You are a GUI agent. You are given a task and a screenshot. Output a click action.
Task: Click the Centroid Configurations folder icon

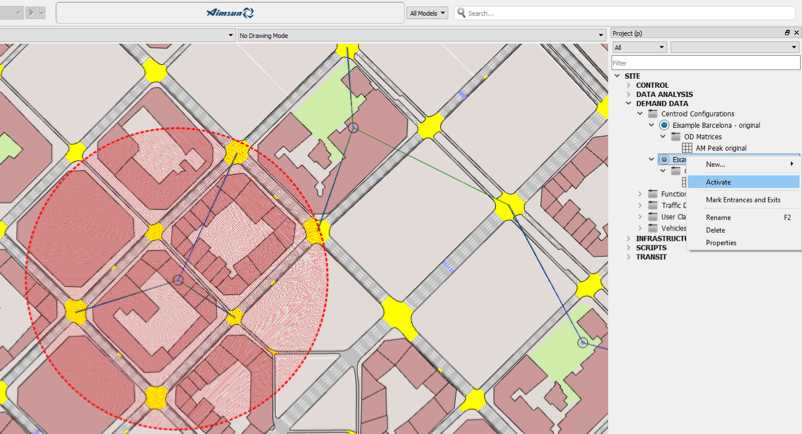[653, 113]
